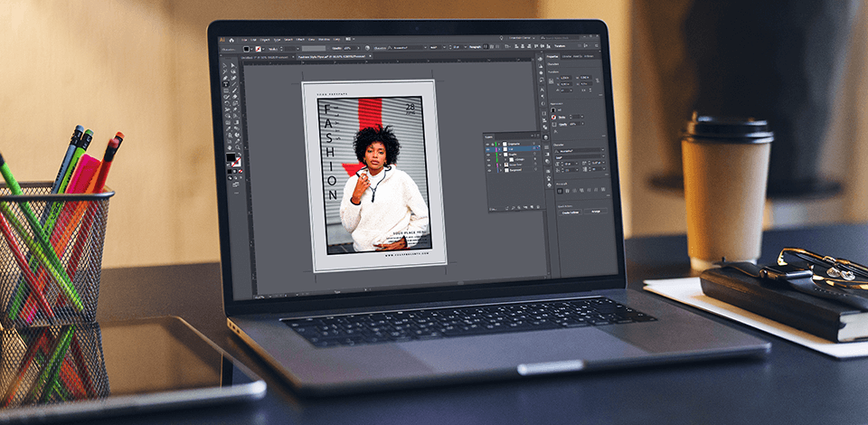868x425 pixels.
Task: Pick the Paintbrush tool
Action: click(233, 90)
